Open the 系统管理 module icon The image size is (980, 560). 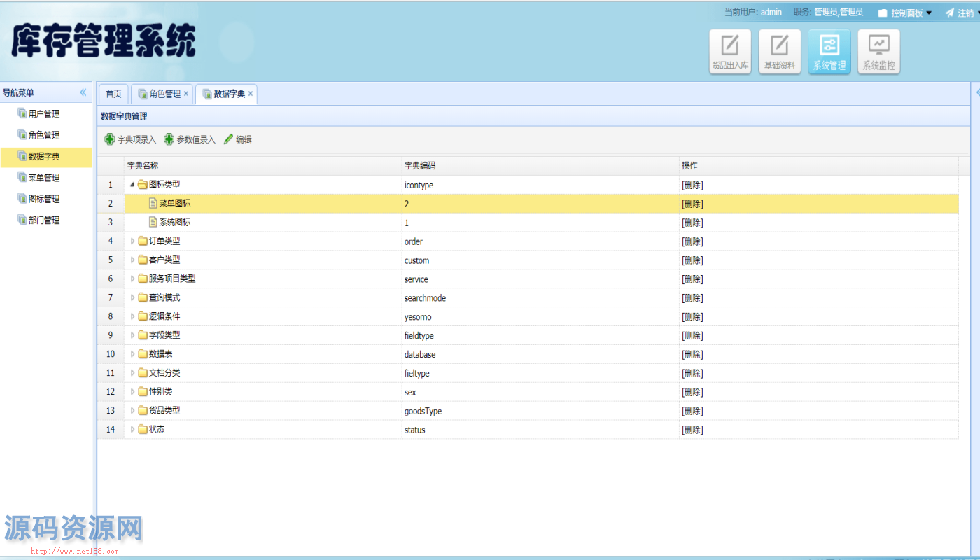click(x=829, y=51)
